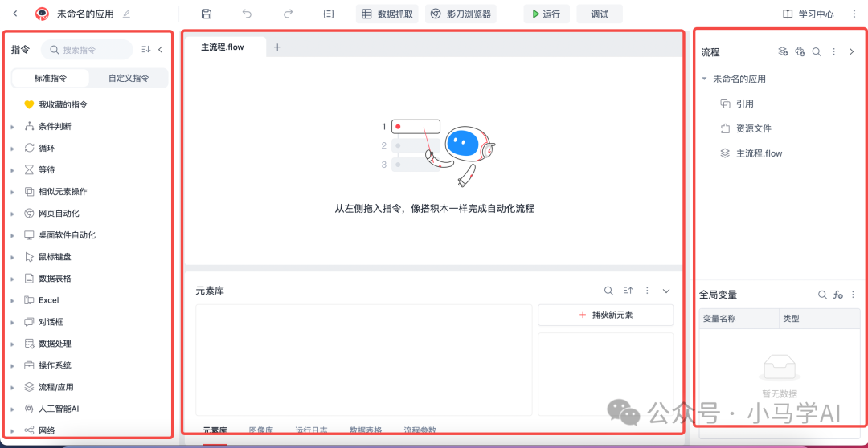Save the flow with the floppy disk icon

[x=207, y=14]
